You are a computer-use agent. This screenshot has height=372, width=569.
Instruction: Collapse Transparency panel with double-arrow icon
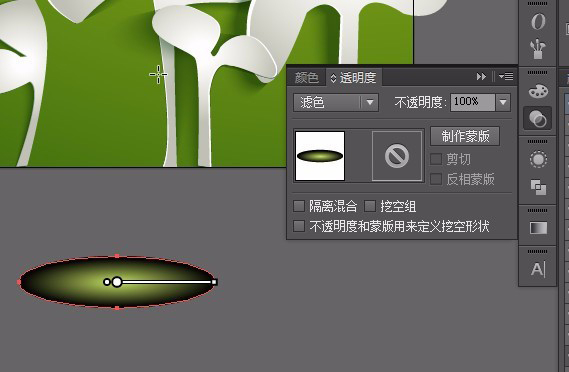point(481,77)
